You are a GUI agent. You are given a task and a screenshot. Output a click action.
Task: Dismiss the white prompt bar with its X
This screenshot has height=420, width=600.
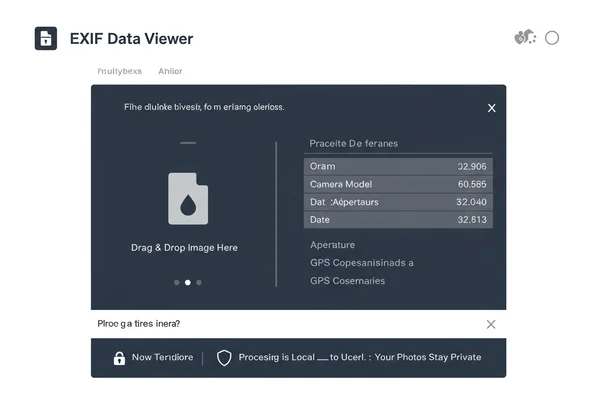(490, 324)
